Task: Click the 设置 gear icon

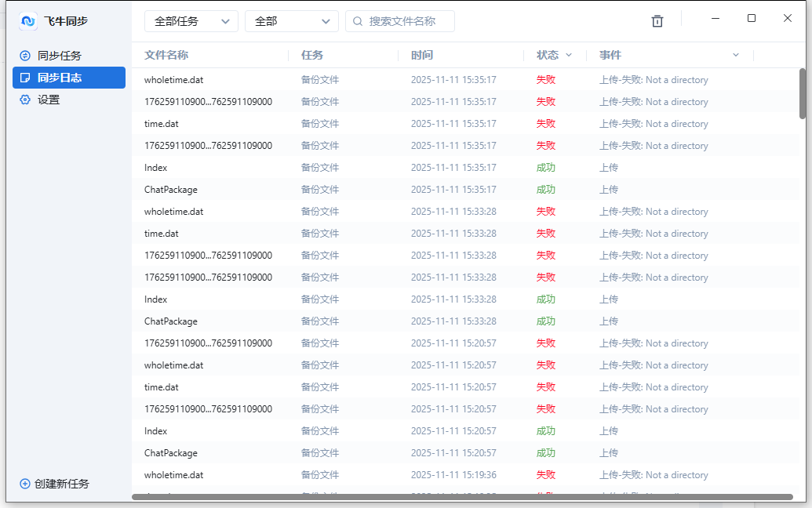Action: [x=25, y=100]
